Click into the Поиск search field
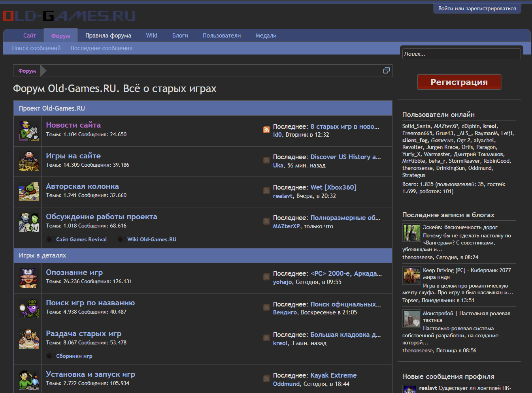 (x=461, y=54)
